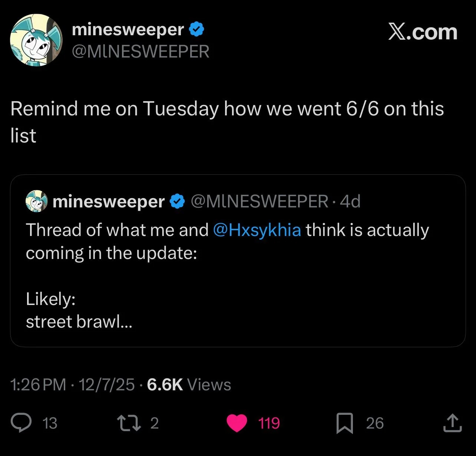Toggle the pink heart like button
This screenshot has width=476, height=456.
click(237, 423)
